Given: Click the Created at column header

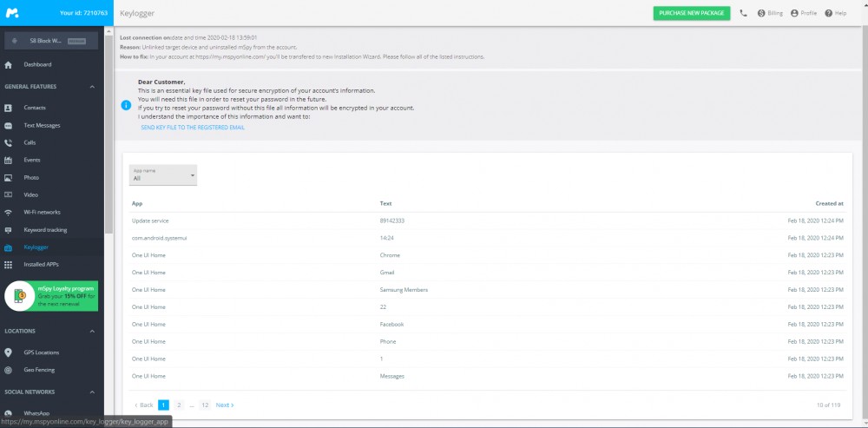Looking at the screenshot, I should (829, 204).
